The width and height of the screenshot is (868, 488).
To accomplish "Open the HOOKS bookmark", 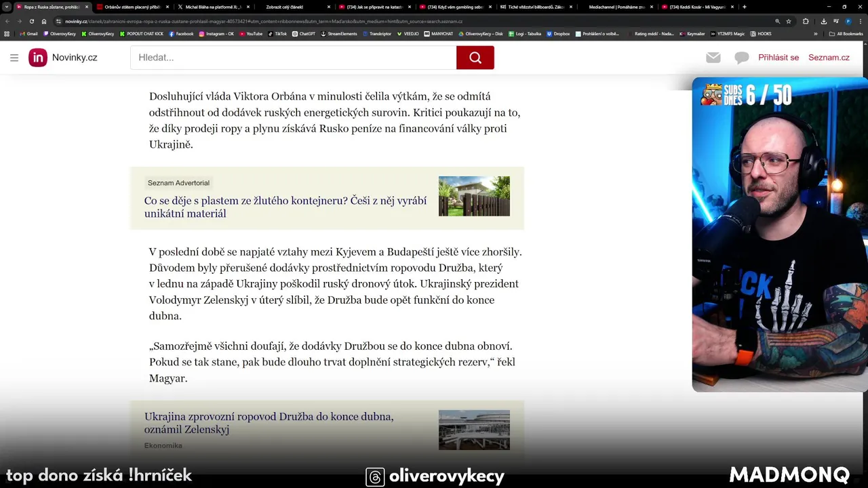I will coord(761,33).
